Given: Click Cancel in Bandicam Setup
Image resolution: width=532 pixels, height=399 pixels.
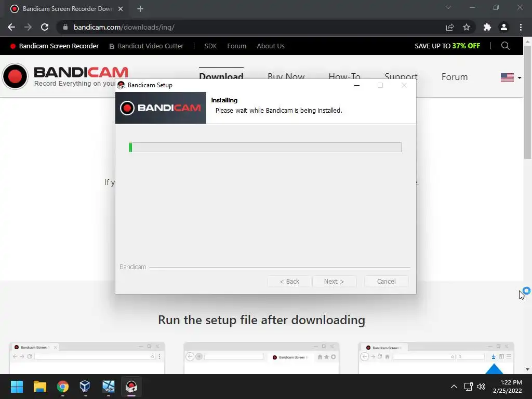Looking at the screenshot, I should pyautogui.click(x=386, y=281).
